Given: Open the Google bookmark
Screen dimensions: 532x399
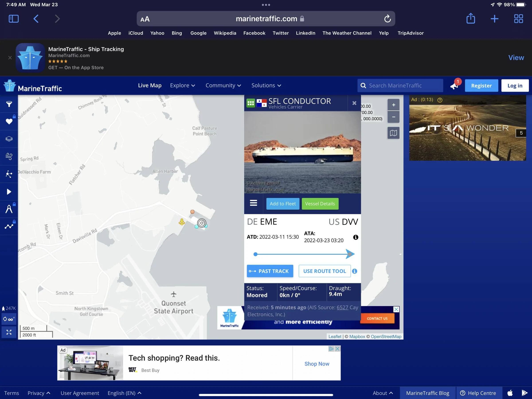Looking at the screenshot, I should click(x=198, y=33).
